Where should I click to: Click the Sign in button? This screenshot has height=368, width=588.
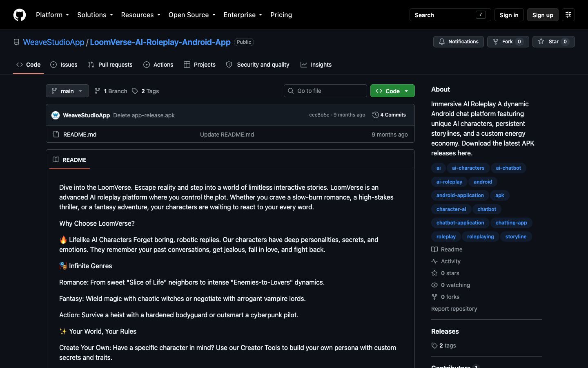[x=509, y=15]
